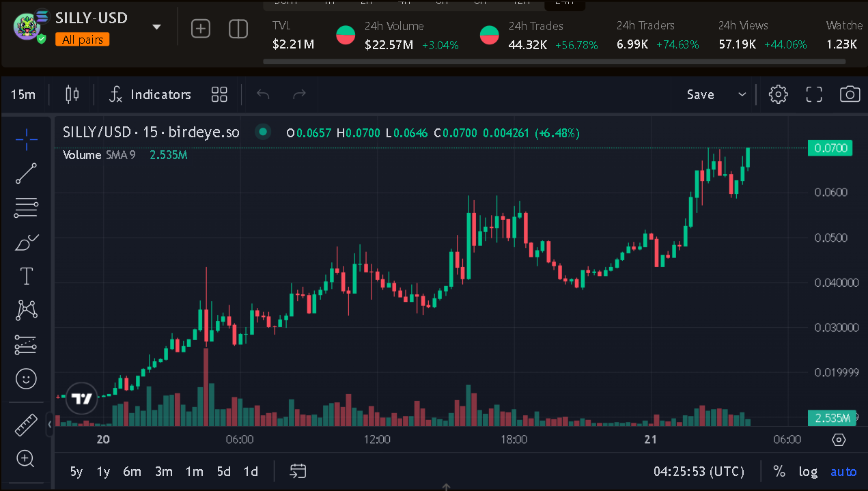Open the 15m interval selector
Image resolution: width=868 pixels, height=491 pixels.
click(23, 94)
